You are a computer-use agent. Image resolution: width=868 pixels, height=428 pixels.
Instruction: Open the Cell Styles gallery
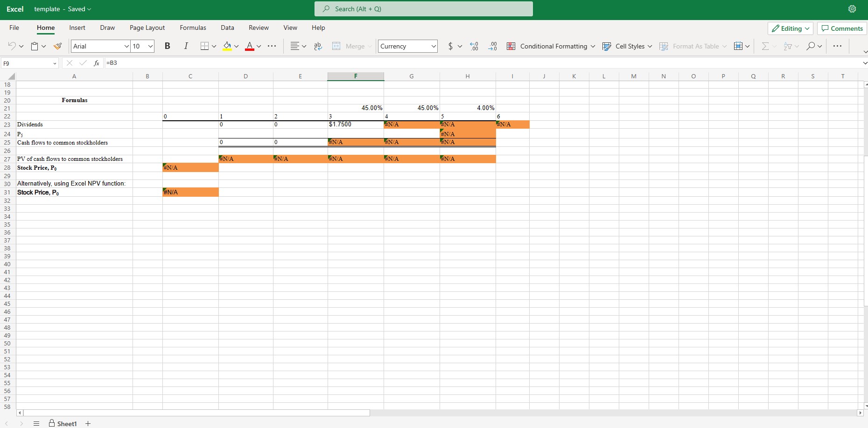627,46
